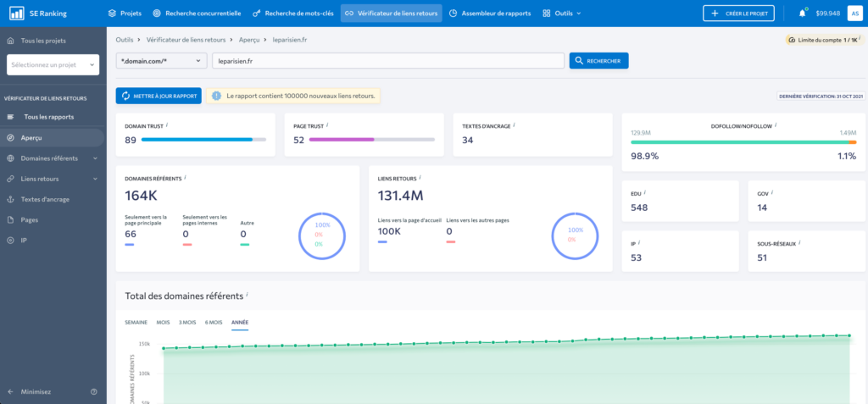Screen dimensions: 868x404
Task: Click Tous les rapports in sidebar
Action: coord(48,117)
